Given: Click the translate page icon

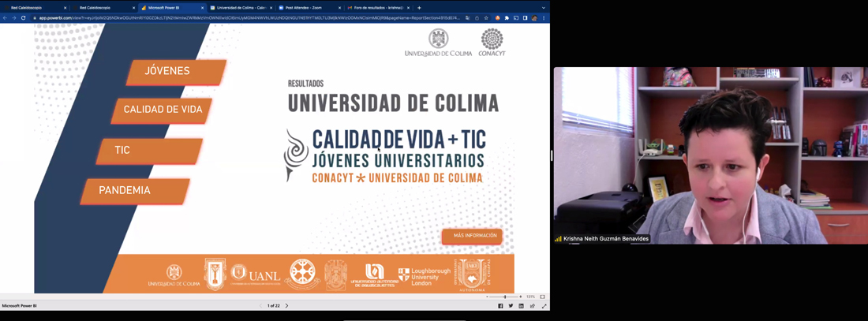Looking at the screenshot, I should point(468,17).
